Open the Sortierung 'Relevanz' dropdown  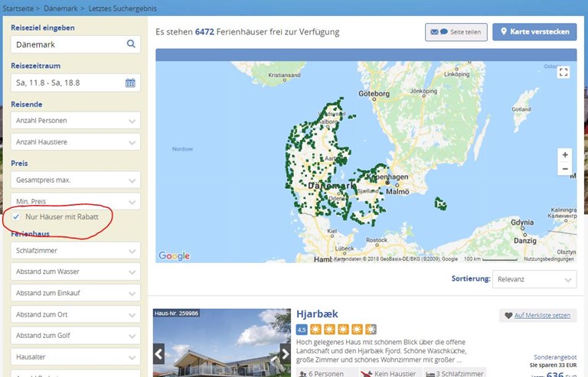click(x=534, y=280)
